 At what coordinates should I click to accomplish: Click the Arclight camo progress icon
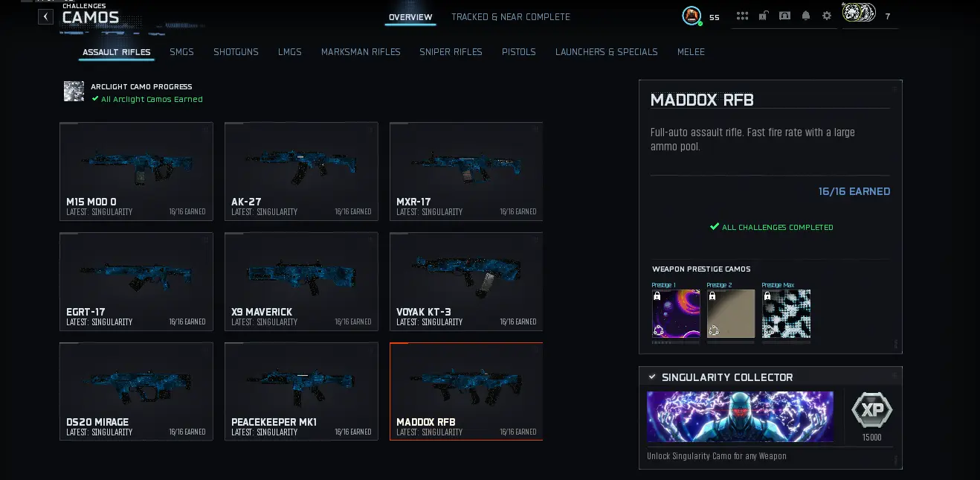tap(74, 92)
